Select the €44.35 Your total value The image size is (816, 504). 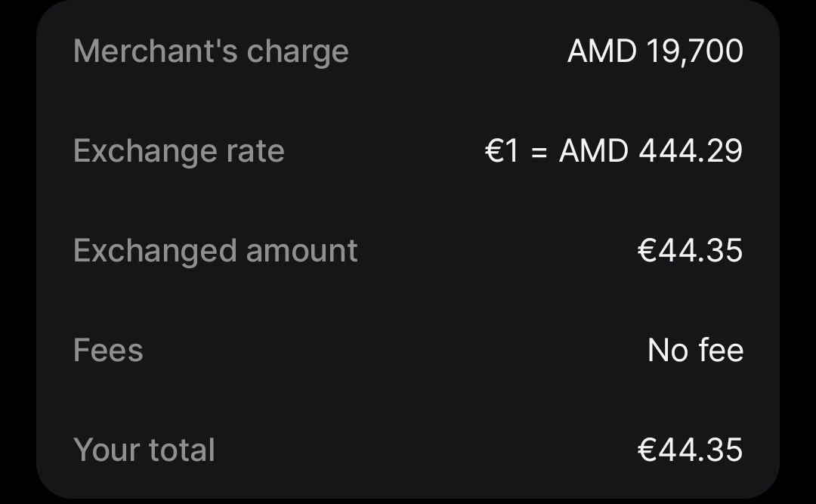[x=690, y=450]
